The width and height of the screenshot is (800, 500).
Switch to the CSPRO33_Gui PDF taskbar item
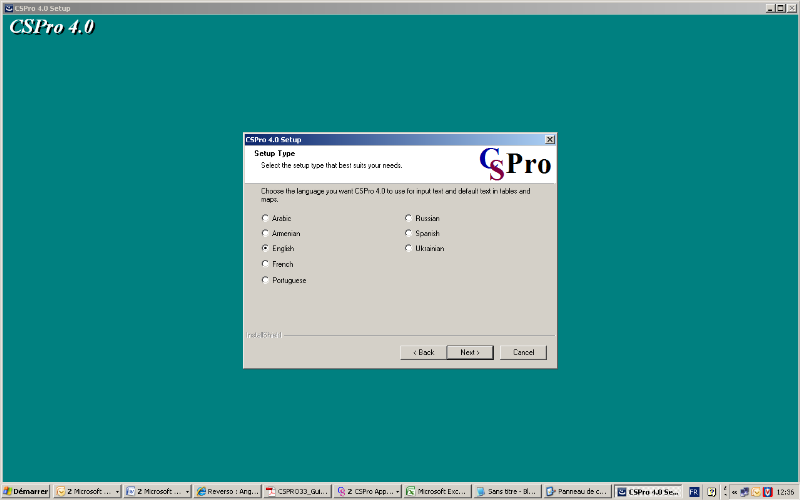tap(297, 491)
